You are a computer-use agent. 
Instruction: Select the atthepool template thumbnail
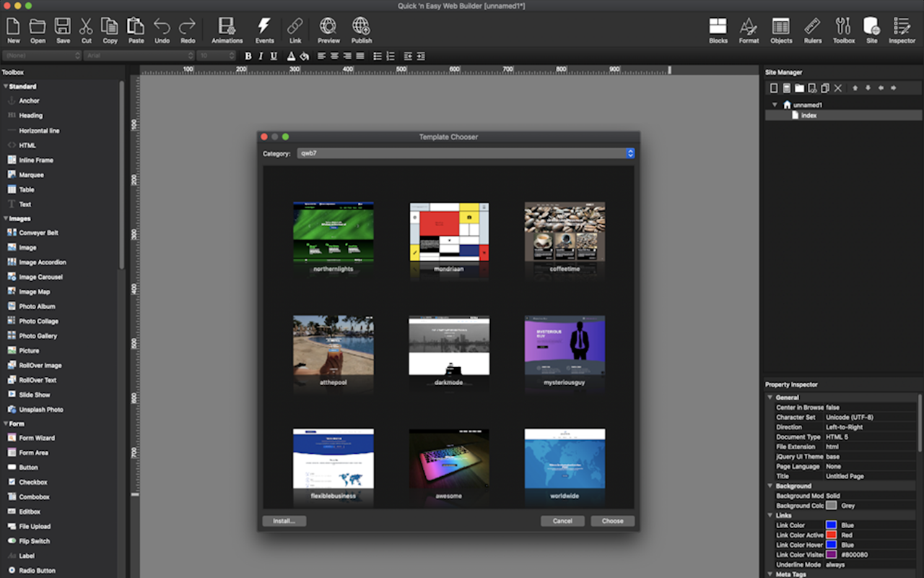click(334, 345)
